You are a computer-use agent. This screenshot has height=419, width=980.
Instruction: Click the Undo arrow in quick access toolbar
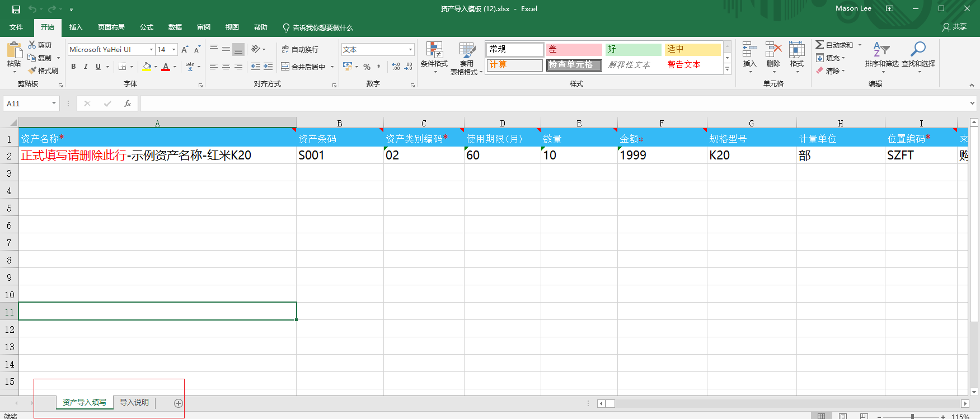point(32,9)
